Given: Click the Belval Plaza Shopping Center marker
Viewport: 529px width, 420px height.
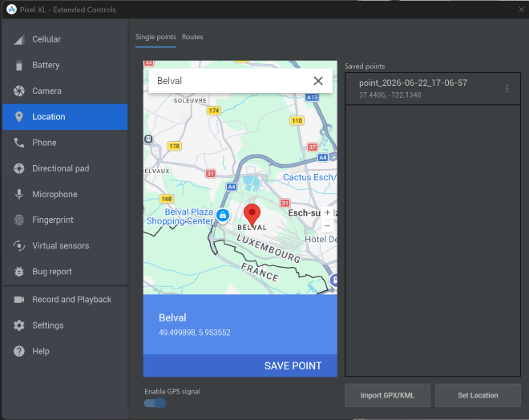Looking at the screenshot, I should (223, 215).
